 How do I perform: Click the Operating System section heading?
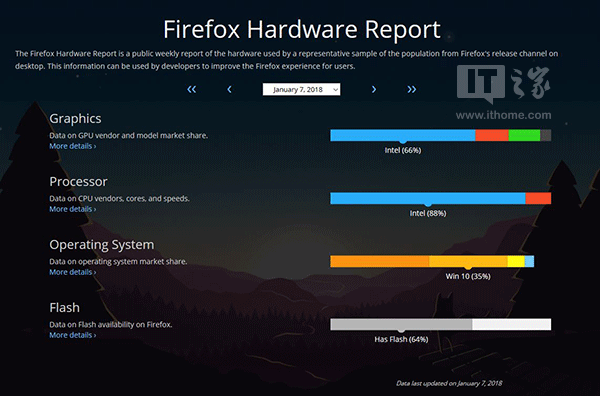102,244
